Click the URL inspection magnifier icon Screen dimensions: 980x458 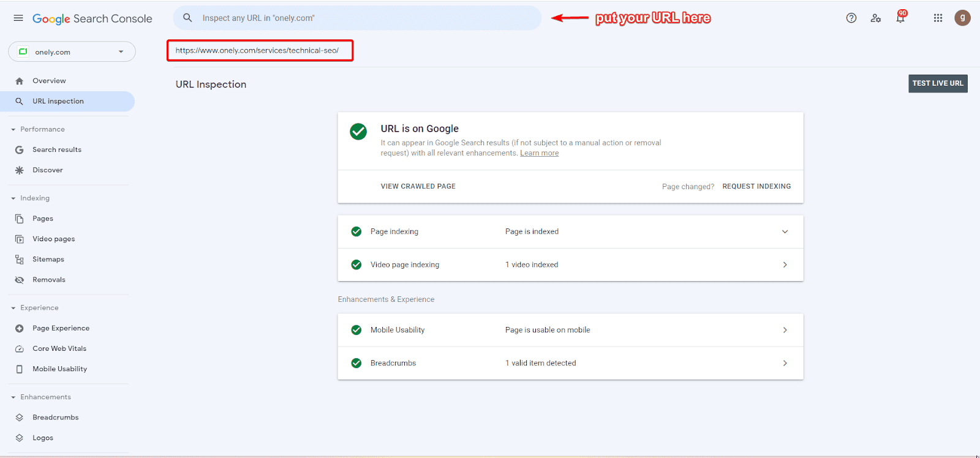click(x=20, y=101)
